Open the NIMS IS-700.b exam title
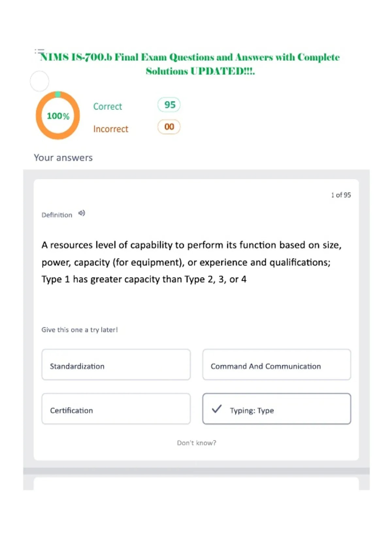392x556 pixels. tap(190, 64)
